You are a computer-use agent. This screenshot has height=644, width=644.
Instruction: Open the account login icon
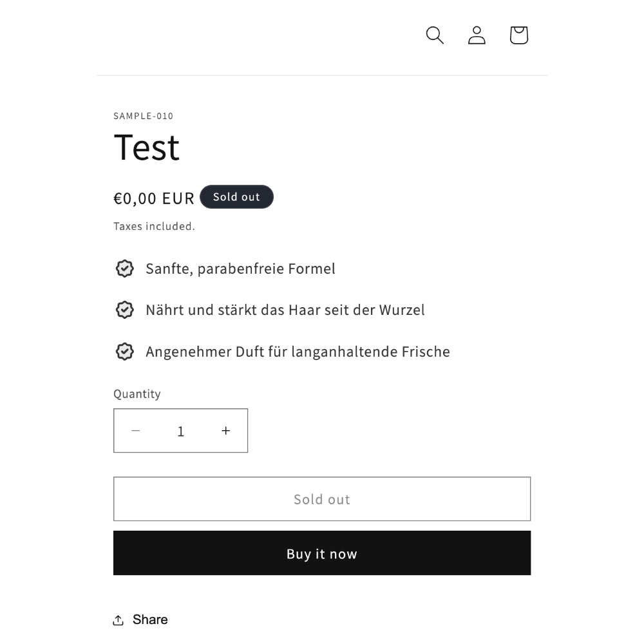[x=477, y=35]
